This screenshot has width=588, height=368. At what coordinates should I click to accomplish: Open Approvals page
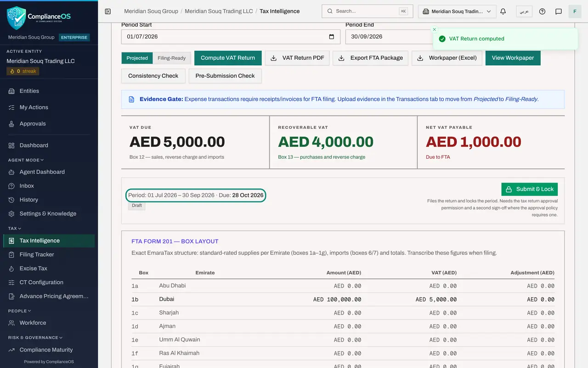pyautogui.click(x=49, y=124)
